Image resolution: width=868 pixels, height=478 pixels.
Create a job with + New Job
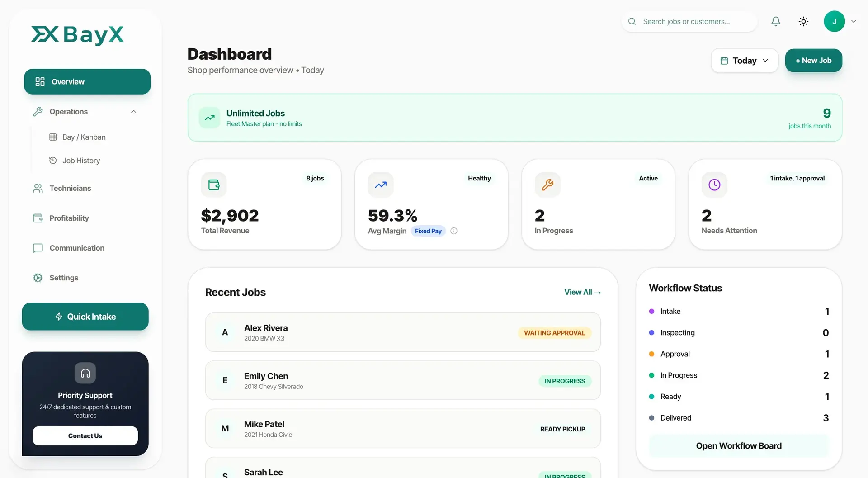click(x=813, y=61)
